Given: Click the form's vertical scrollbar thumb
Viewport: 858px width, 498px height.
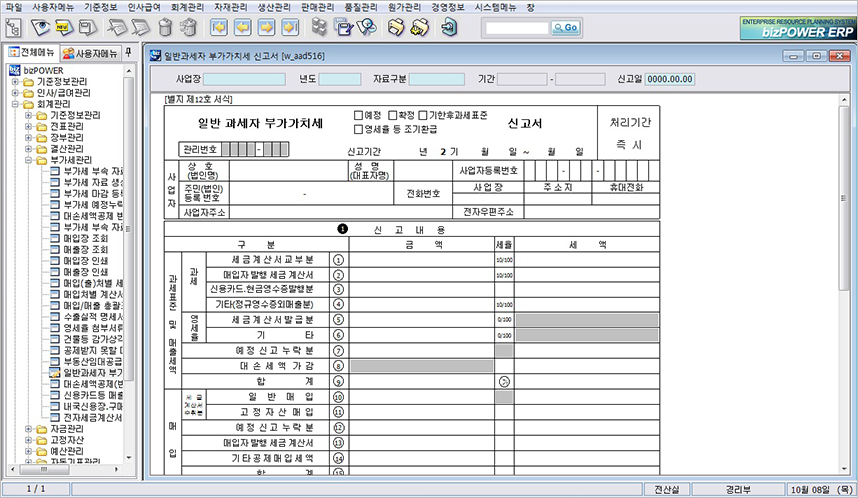Looking at the screenshot, I should [844, 198].
